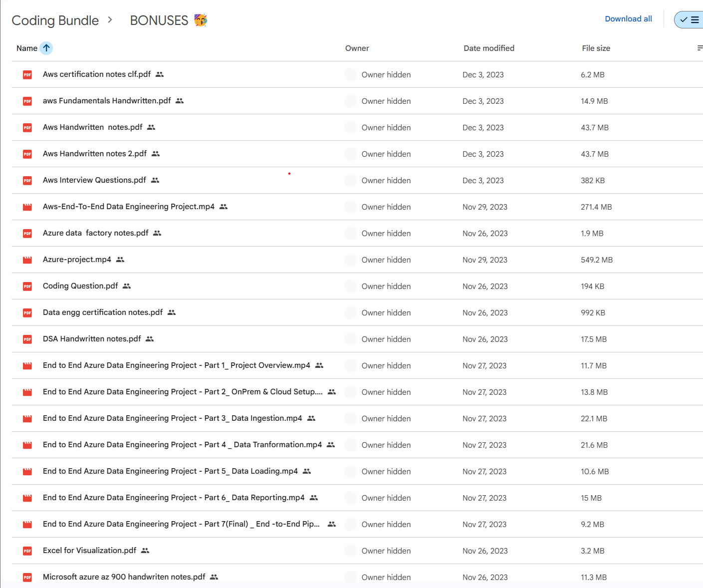Screen dimensions: 703x588
Task: Sort by the Name column header
Action: 27,48
